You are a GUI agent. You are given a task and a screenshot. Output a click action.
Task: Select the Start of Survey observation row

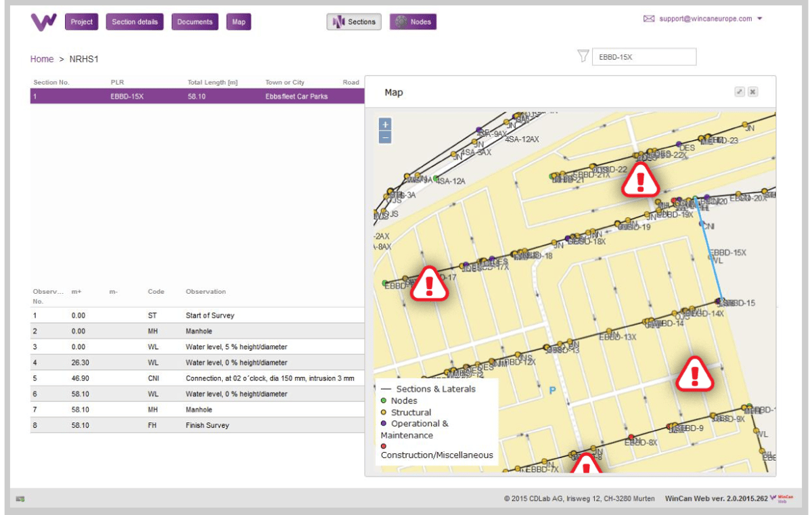pos(198,315)
